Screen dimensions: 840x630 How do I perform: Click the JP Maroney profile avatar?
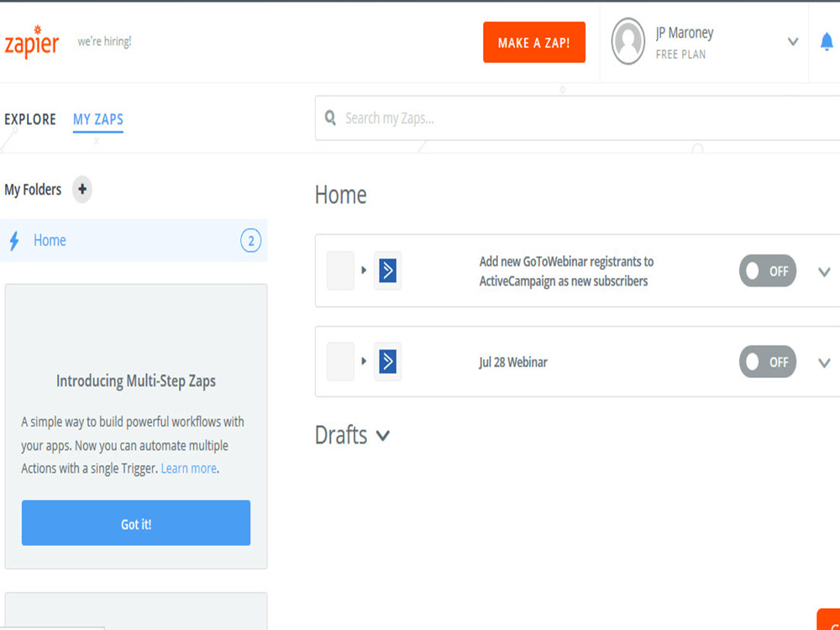coord(627,41)
